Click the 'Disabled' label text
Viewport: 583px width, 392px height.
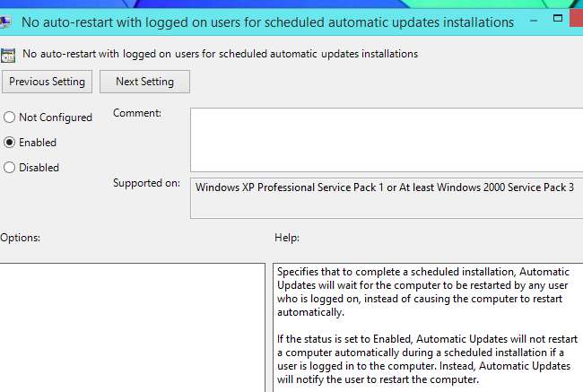(x=39, y=167)
